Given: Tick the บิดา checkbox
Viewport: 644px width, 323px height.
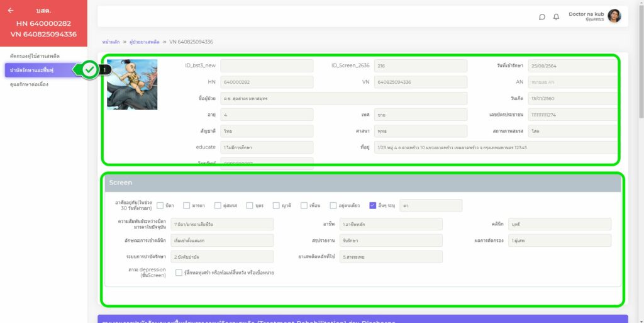Looking at the screenshot, I should pyautogui.click(x=160, y=205).
